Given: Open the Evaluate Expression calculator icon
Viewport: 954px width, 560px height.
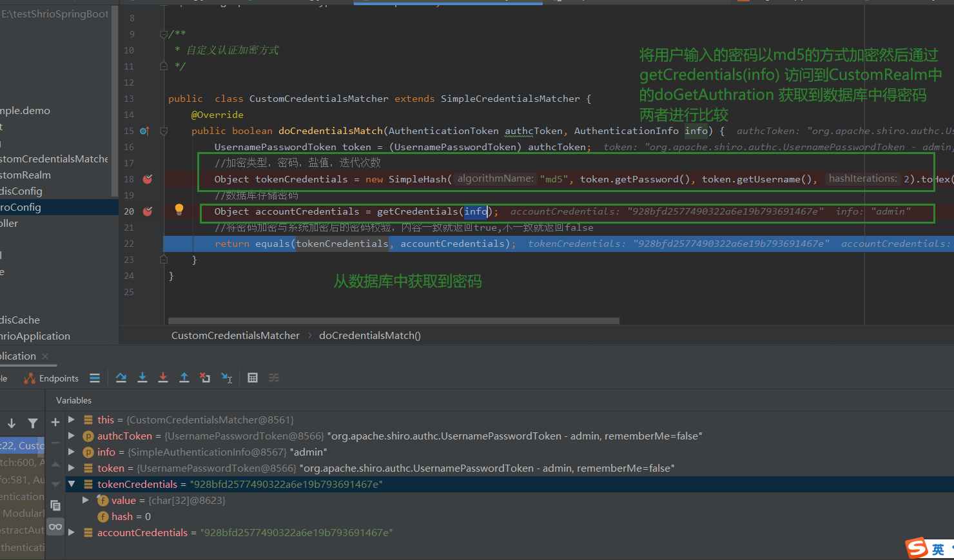Looking at the screenshot, I should [x=253, y=378].
